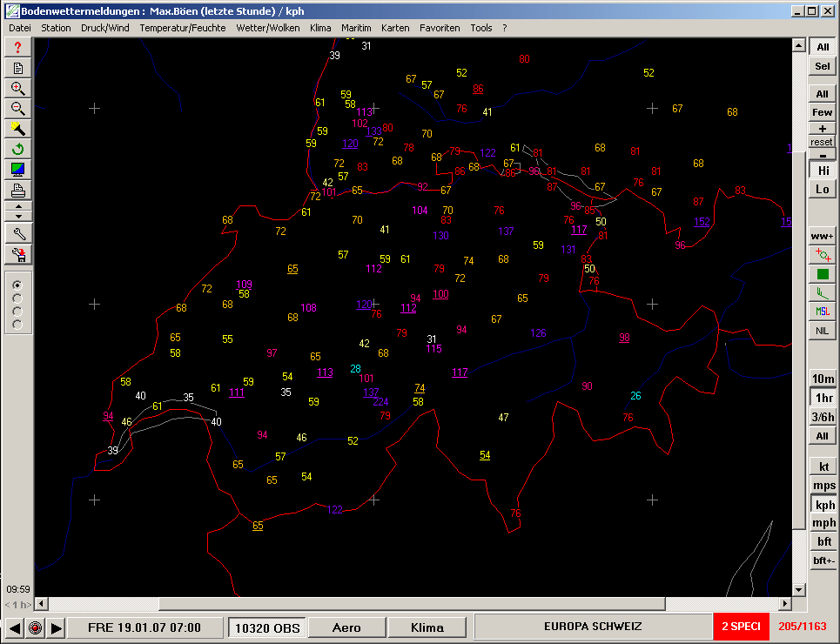Open the Druck/Wind menu
This screenshot has height=644, width=840.
tap(104, 28)
